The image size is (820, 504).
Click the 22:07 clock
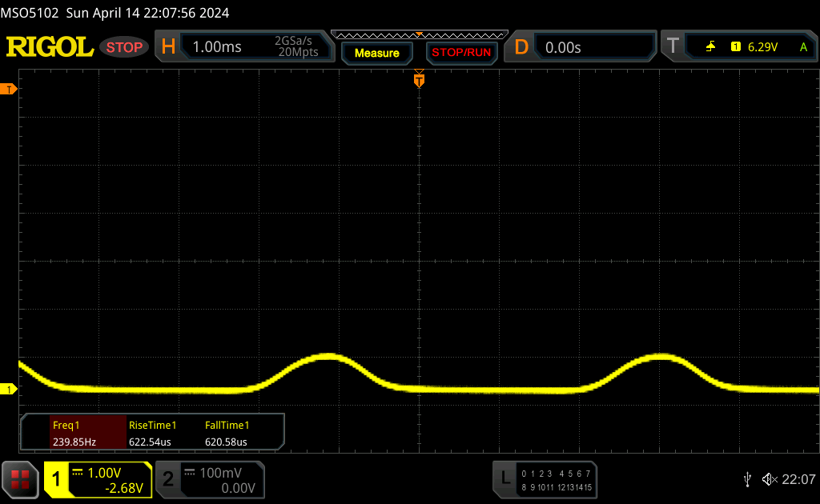pyautogui.click(x=798, y=479)
